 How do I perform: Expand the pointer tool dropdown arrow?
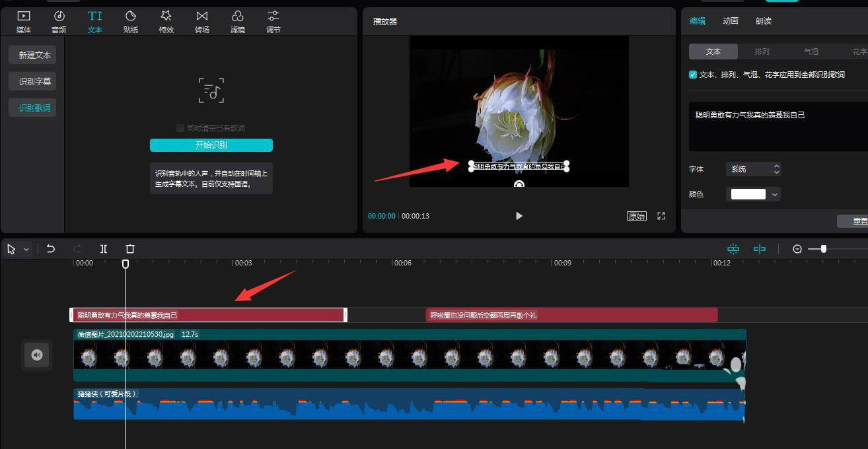click(x=26, y=250)
